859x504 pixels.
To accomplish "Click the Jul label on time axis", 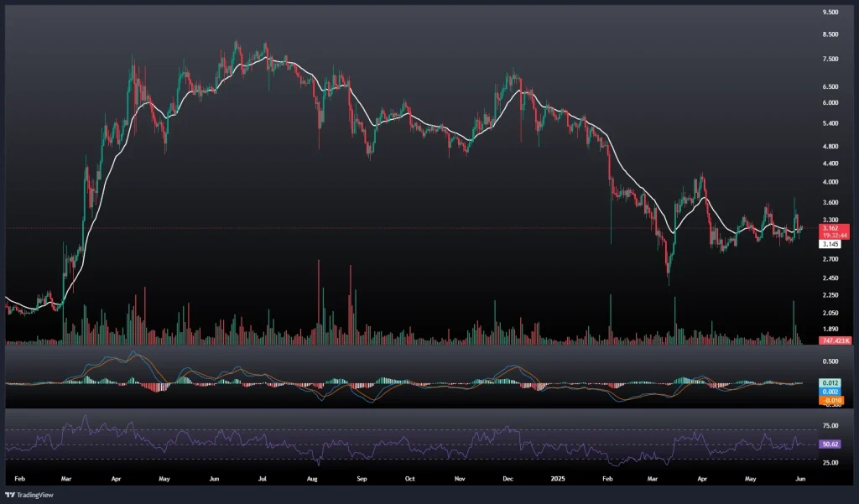I will [263, 477].
